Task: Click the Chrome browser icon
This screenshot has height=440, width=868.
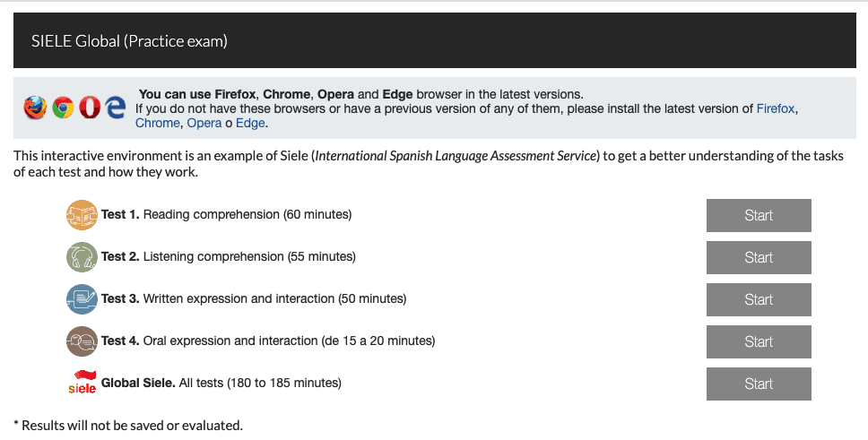Action: coord(63,108)
